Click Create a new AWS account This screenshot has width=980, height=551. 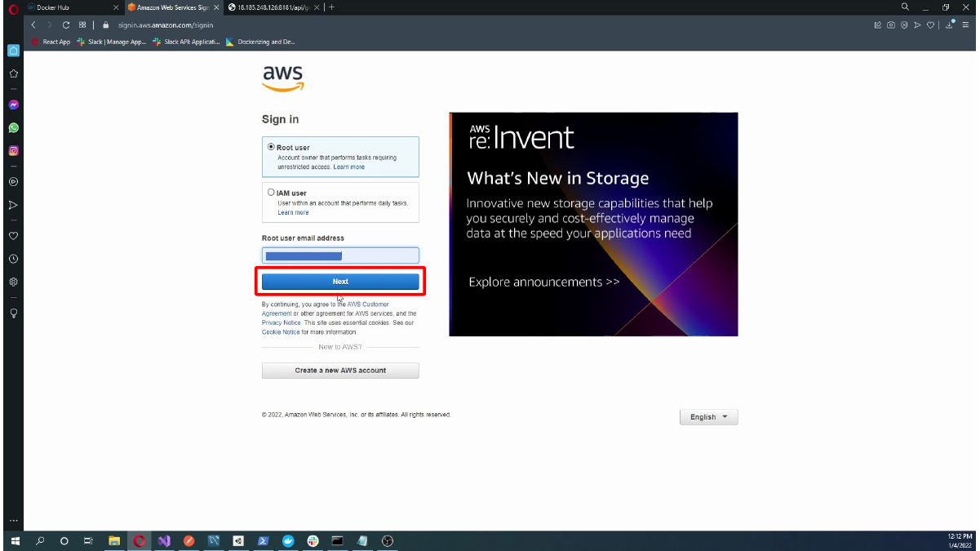[x=340, y=371]
